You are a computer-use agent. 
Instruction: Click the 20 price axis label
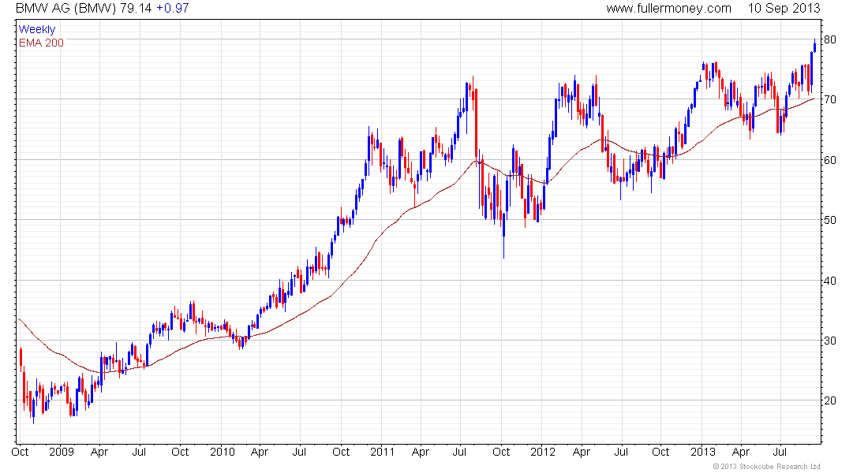pyautogui.click(x=830, y=400)
